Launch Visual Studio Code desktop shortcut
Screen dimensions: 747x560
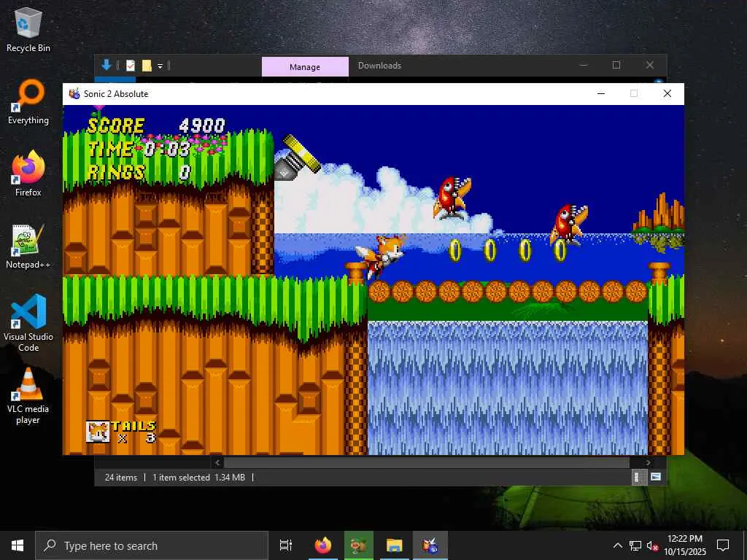[28, 323]
